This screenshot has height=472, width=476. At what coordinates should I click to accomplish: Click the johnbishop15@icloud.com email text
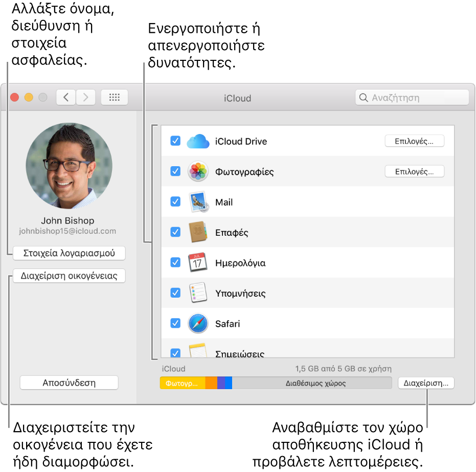[67, 231]
